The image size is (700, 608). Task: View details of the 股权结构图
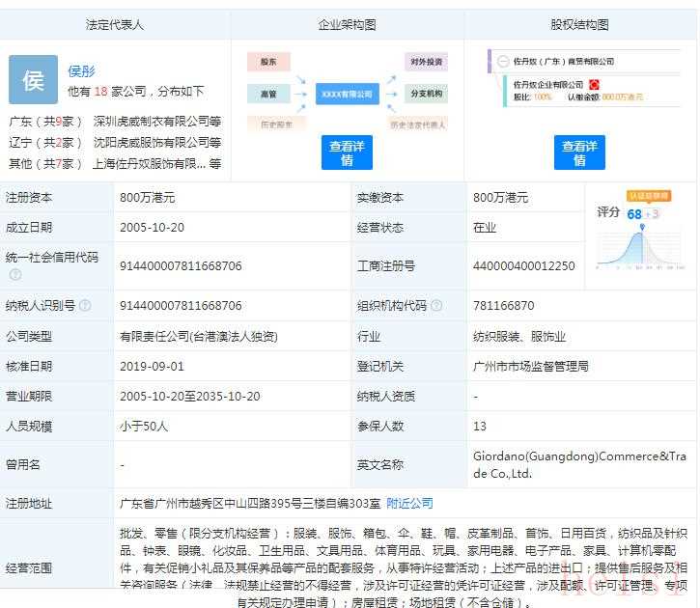(x=579, y=152)
